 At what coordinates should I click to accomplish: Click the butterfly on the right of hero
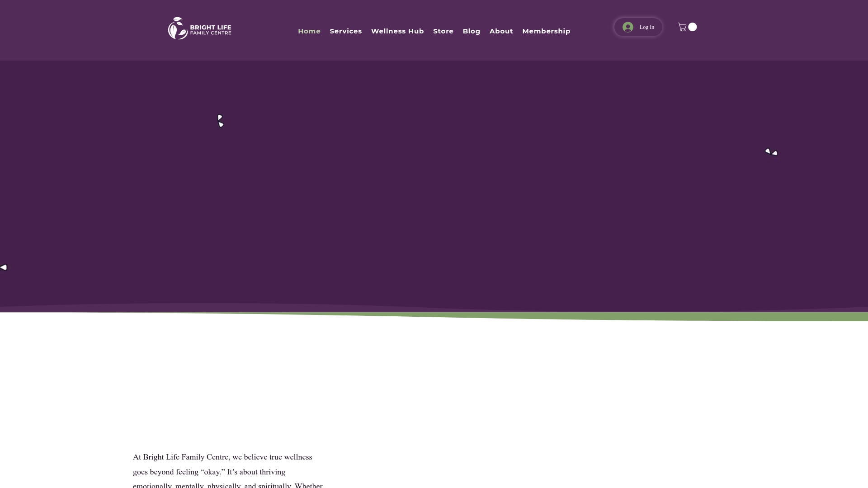click(771, 152)
